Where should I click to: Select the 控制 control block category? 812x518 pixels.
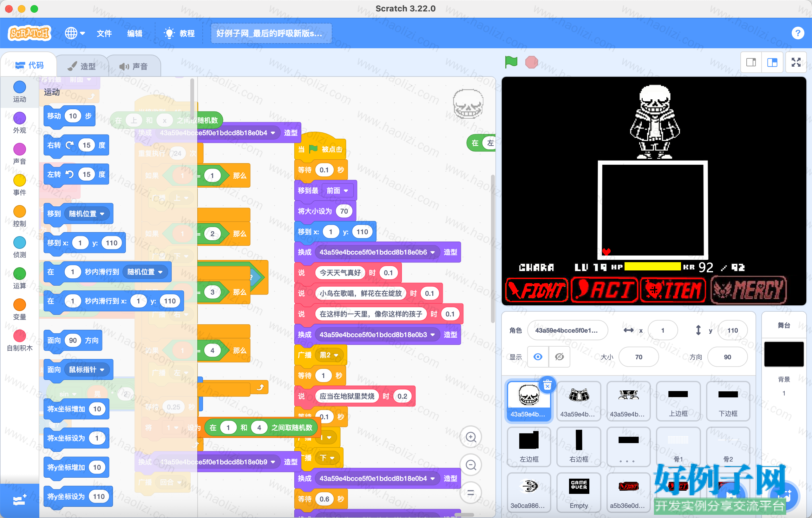click(20, 216)
